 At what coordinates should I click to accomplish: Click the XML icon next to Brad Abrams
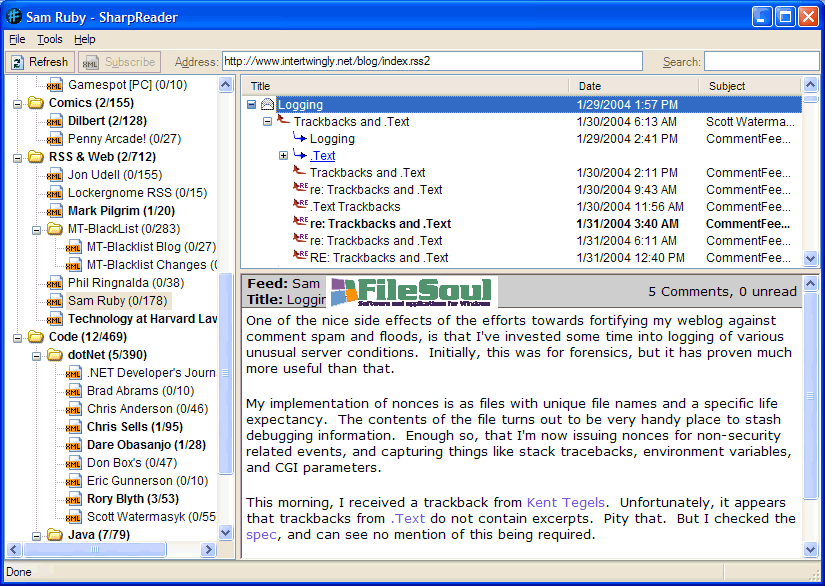pyautogui.click(x=73, y=391)
